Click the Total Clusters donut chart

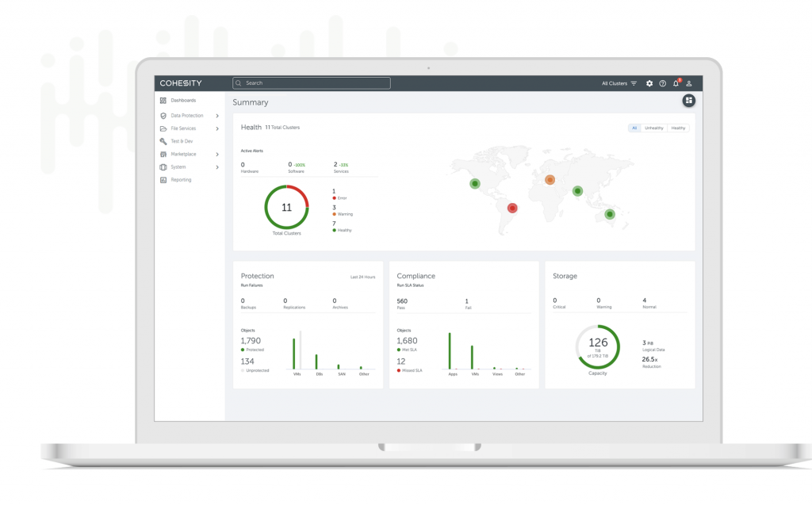click(286, 207)
